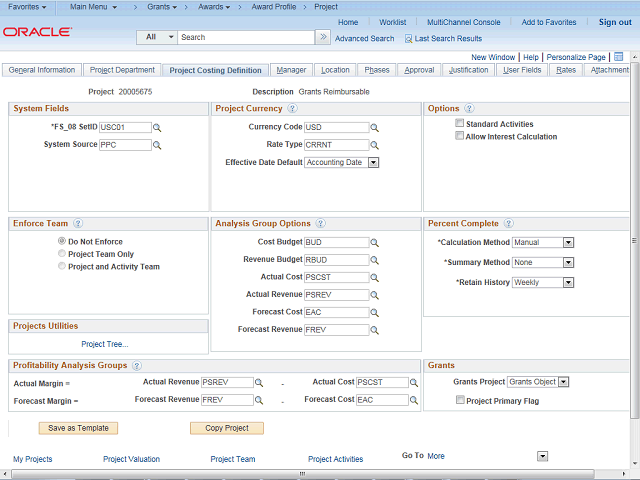Open help icon next to Enforce Team

(x=77, y=224)
